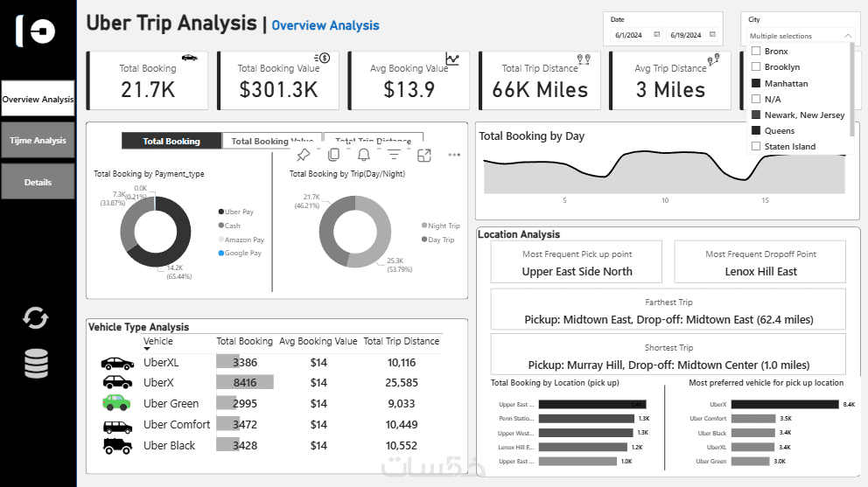Open end date calendar picker icon
The width and height of the screenshot is (868, 487).
click(x=712, y=34)
